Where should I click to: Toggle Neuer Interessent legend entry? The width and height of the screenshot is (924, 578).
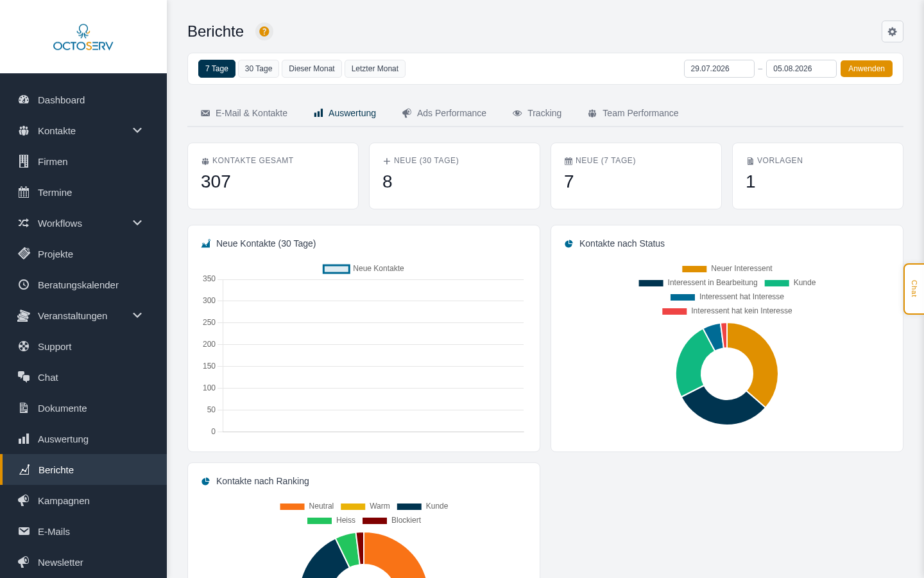pos(727,268)
